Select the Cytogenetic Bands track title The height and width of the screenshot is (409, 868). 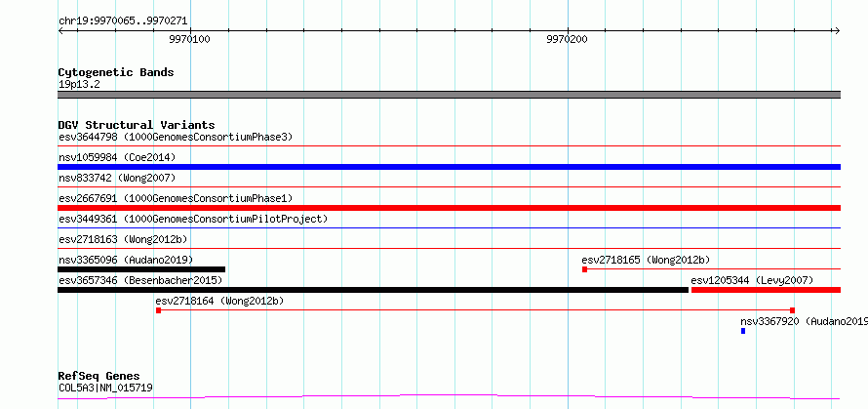click(x=116, y=72)
